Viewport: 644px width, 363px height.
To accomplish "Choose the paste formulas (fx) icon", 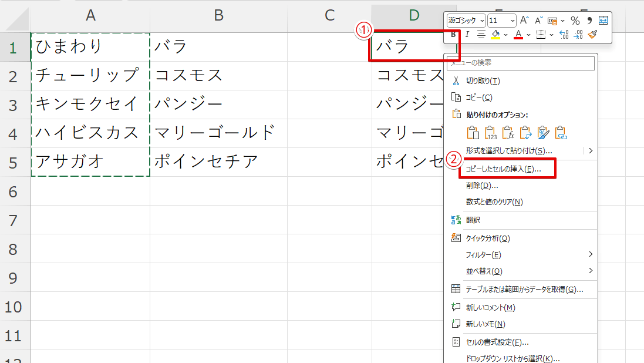I will (x=508, y=133).
